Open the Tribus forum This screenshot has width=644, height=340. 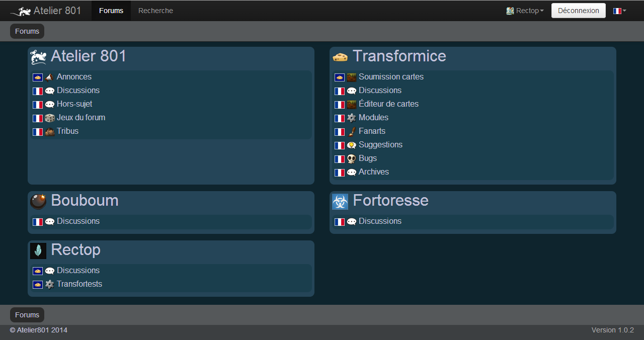[67, 131]
